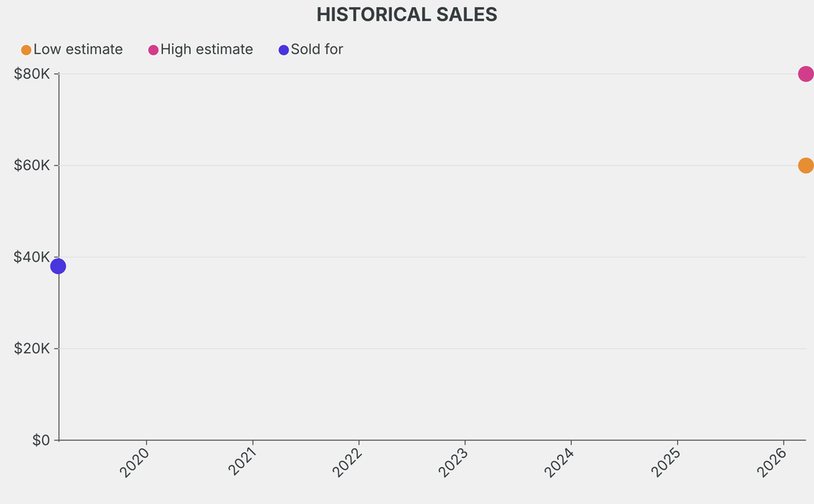Click the $40K y-axis label
The width and height of the screenshot is (814, 504).
[x=33, y=257]
